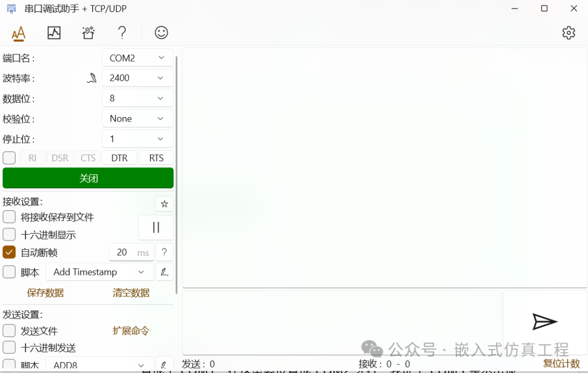Uncheck the 自动断帧 checkbox
This screenshot has height=373, width=588.
9,252
